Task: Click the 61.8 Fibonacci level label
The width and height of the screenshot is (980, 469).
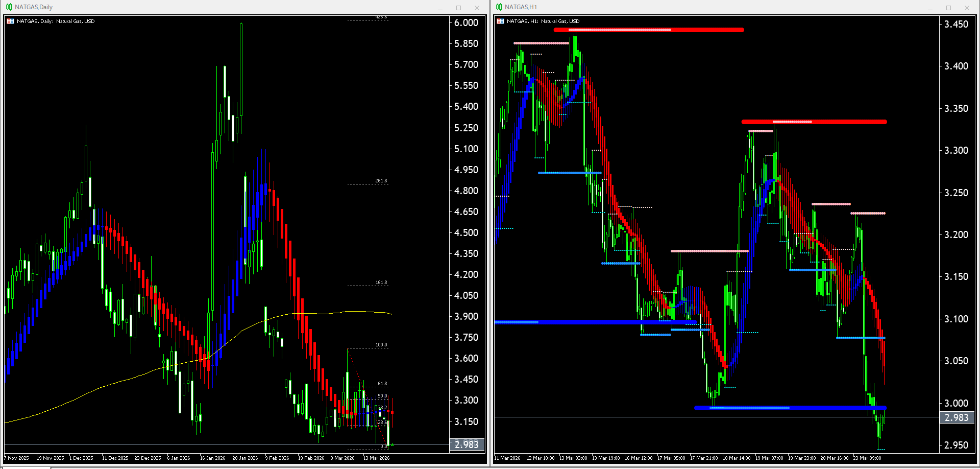Action: click(x=382, y=384)
